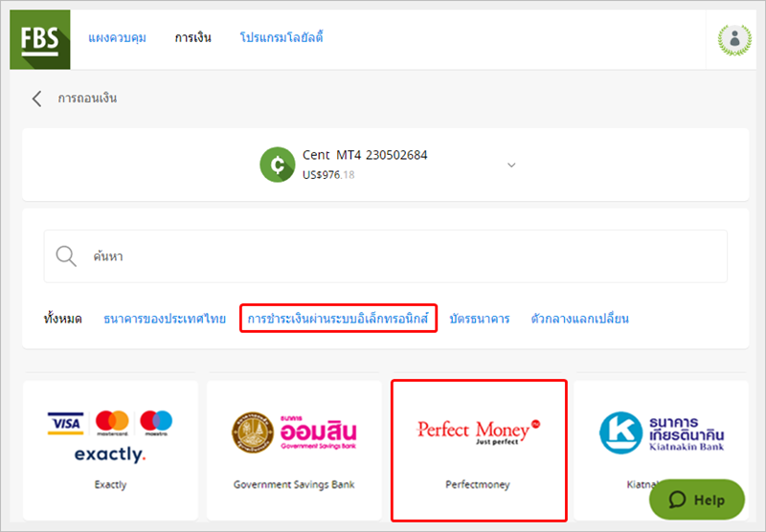The height and width of the screenshot is (532, 766).
Task: Click the search magnifier icon
Action: click(66, 256)
